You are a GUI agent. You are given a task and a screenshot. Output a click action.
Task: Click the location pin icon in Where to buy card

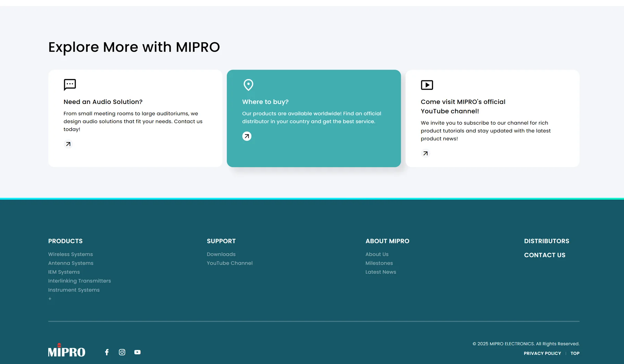click(248, 85)
